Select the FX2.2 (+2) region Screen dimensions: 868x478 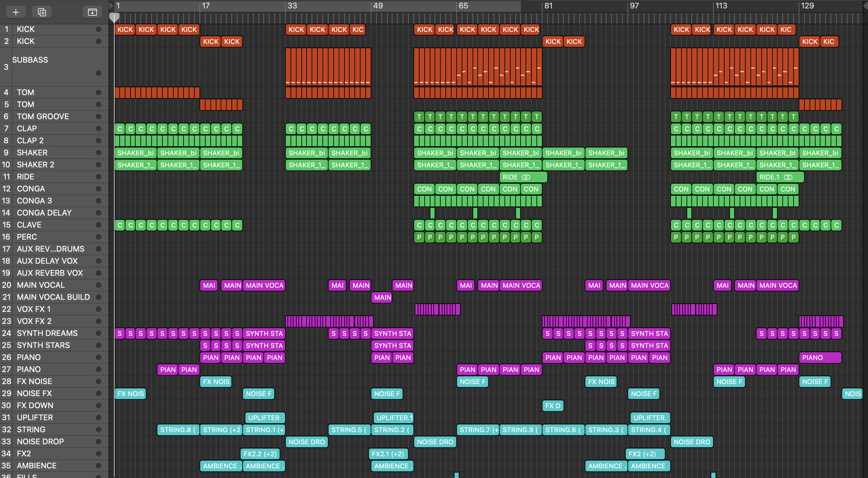pos(259,454)
